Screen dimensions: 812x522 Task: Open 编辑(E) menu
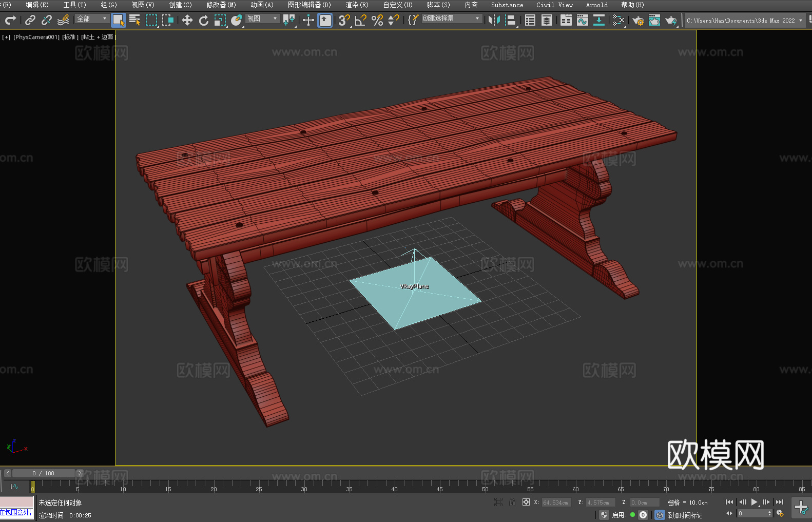pyautogui.click(x=37, y=5)
